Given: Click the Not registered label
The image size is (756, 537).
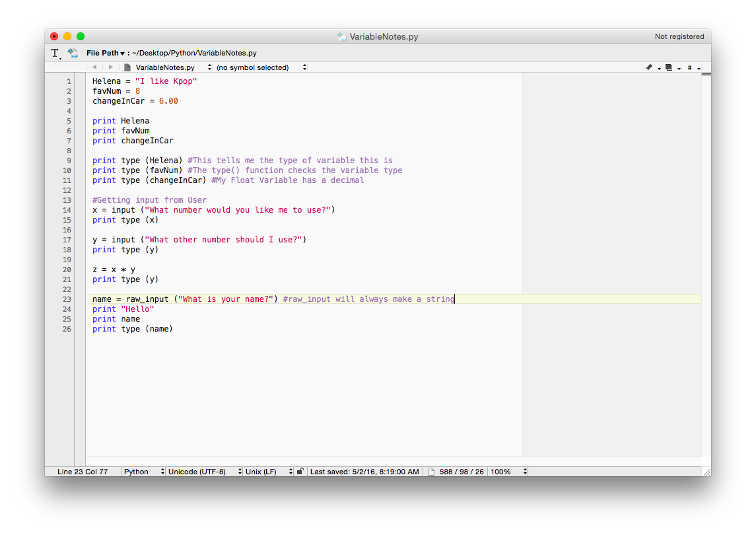Looking at the screenshot, I should [x=679, y=36].
